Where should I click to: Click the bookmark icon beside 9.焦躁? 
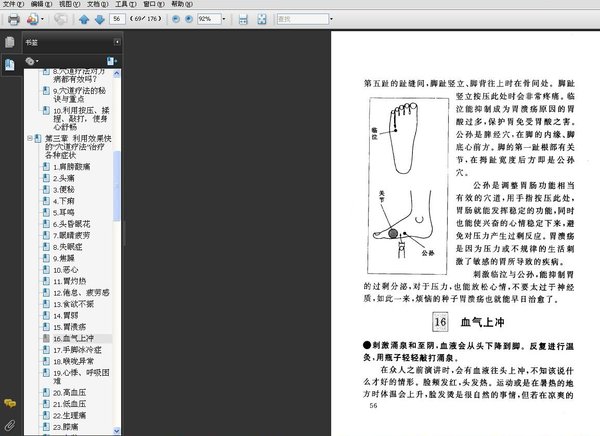tap(46, 258)
